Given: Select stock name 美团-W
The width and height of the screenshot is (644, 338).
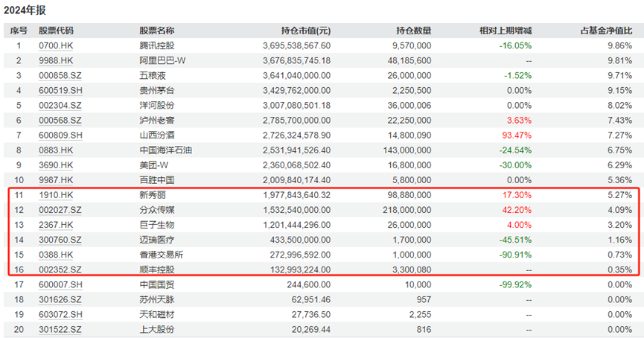Looking at the screenshot, I should [153, 165].
